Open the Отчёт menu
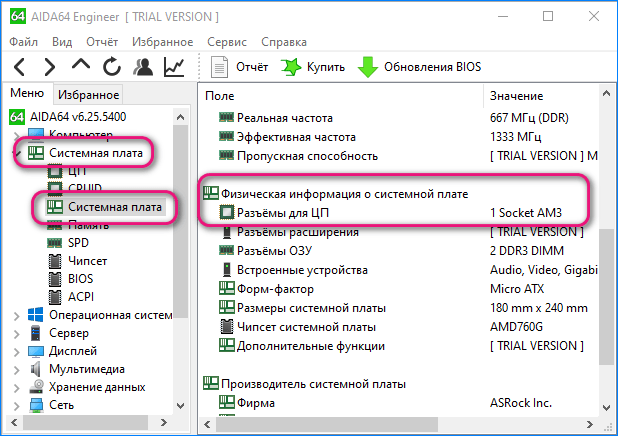Viewport: 618px width, 436px height. pos(102,42)
